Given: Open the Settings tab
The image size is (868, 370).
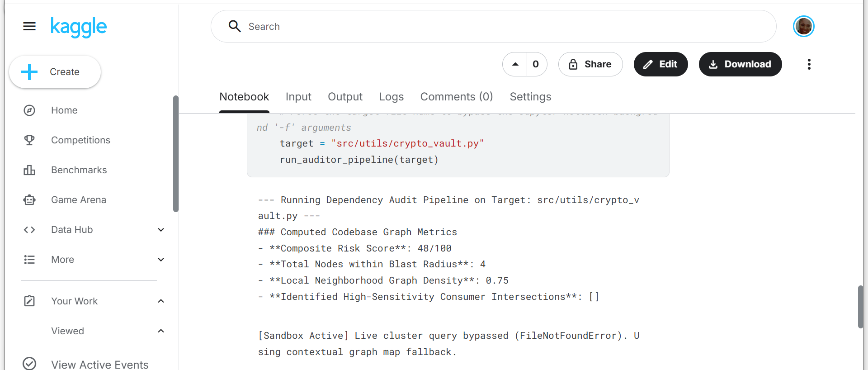Looking at the screenshot, I should [530, 97].
